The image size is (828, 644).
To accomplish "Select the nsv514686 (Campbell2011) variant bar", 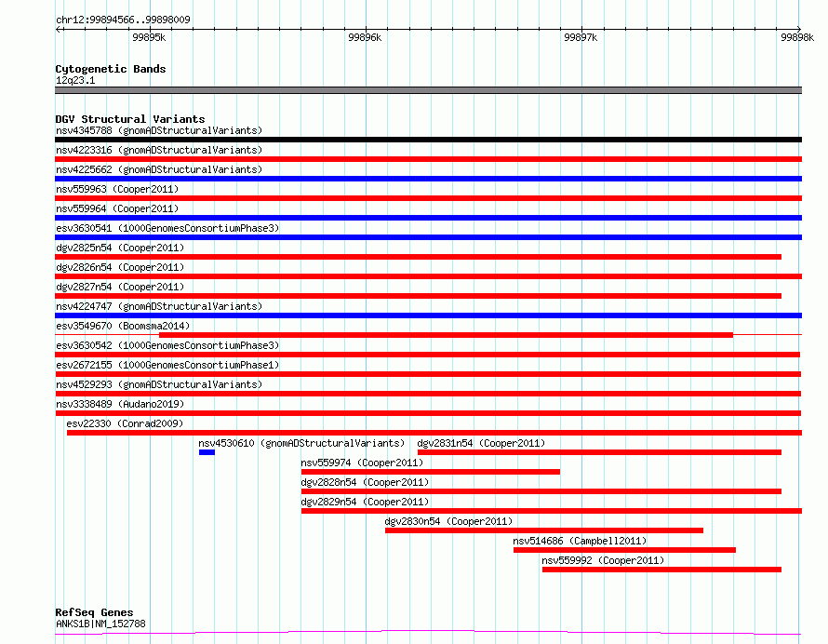I will tap(624, 550).
